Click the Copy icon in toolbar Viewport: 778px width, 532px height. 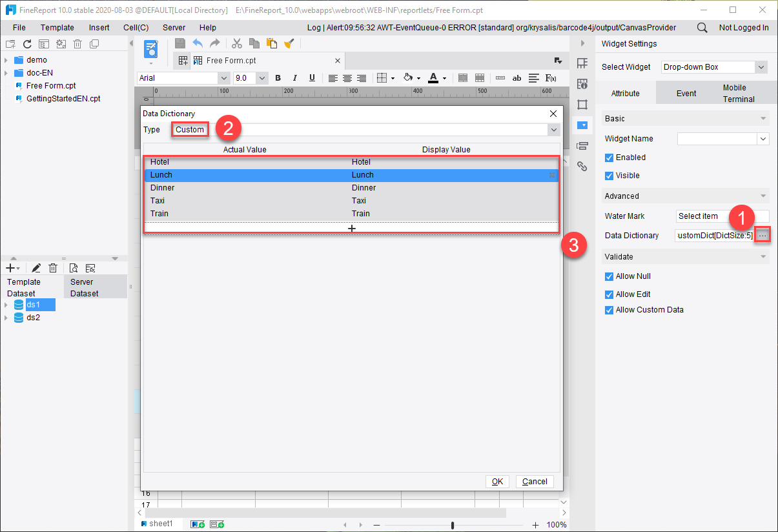point(254,43)
